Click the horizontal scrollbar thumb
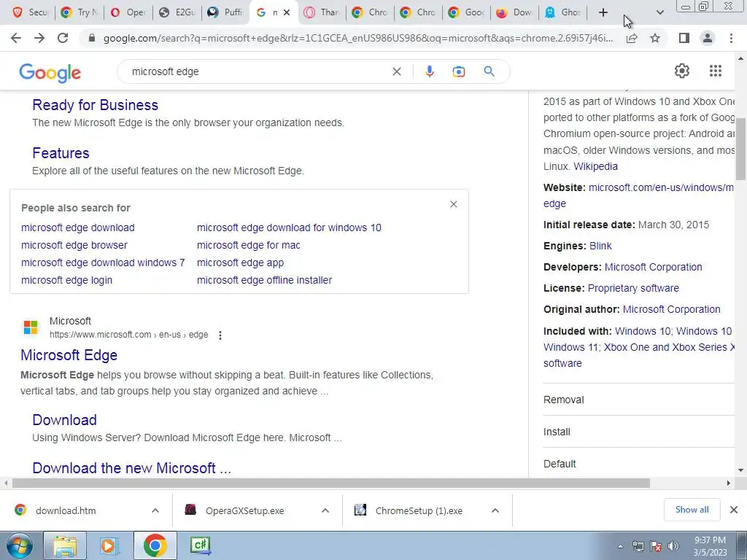The image size is (747, 560). (331, 483)
